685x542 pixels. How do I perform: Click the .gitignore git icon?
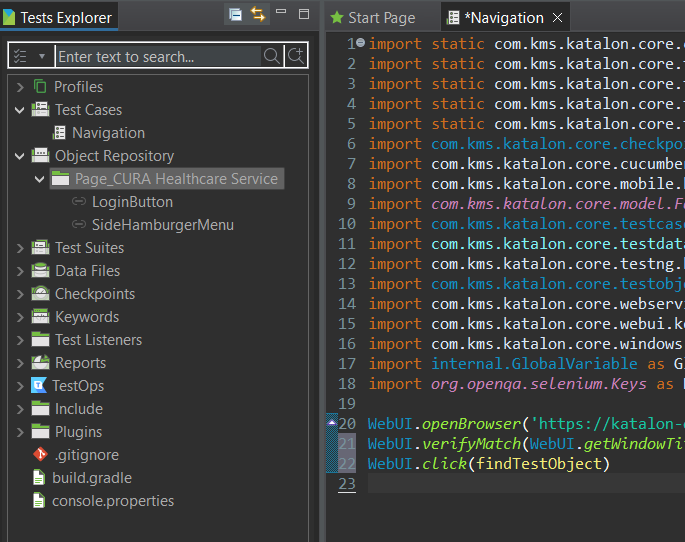[x=40, y=454]
